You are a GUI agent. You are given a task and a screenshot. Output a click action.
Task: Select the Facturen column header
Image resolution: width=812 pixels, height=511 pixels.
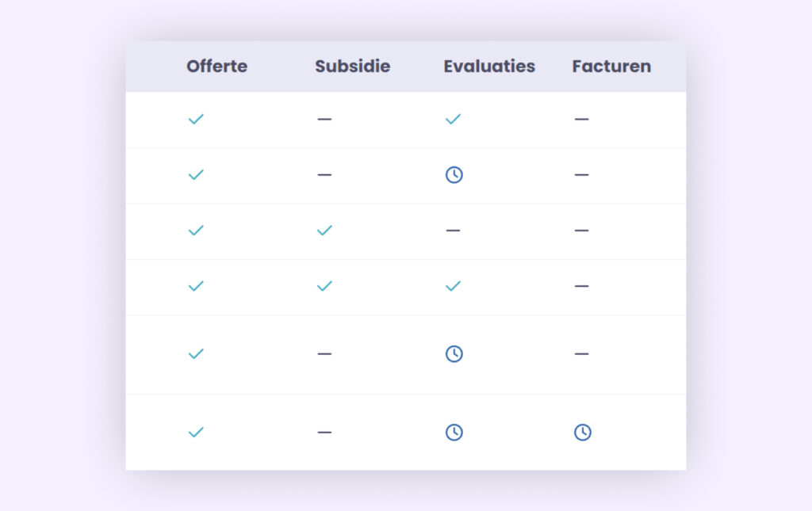point(611,67)
